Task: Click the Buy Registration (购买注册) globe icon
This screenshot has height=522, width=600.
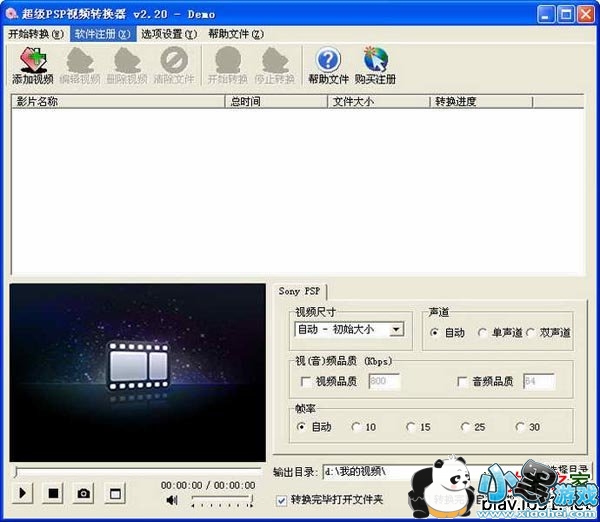Action: tap(375, 65)
